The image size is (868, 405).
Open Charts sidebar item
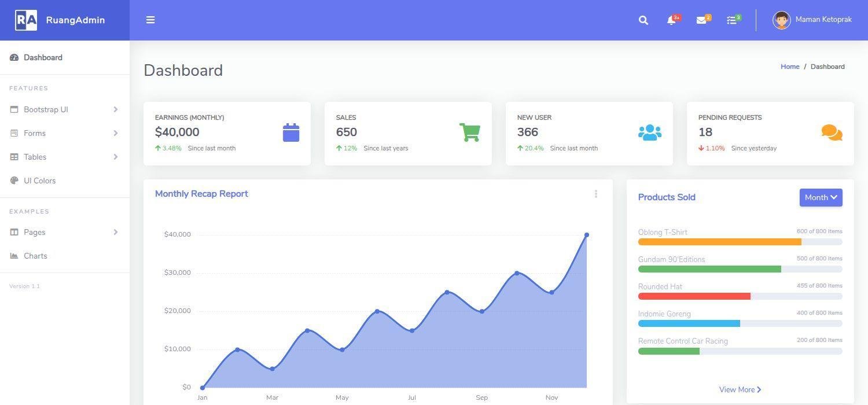click(x=65, y=256)
